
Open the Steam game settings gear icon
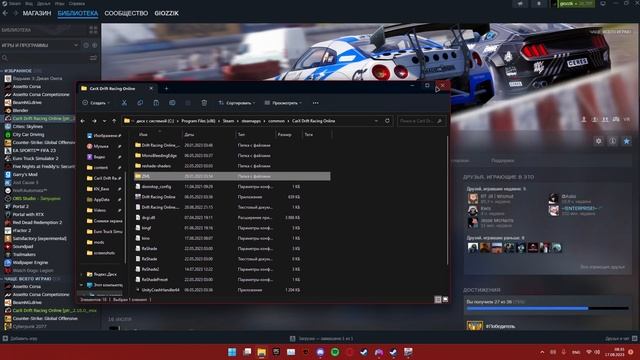click(598, 141)
